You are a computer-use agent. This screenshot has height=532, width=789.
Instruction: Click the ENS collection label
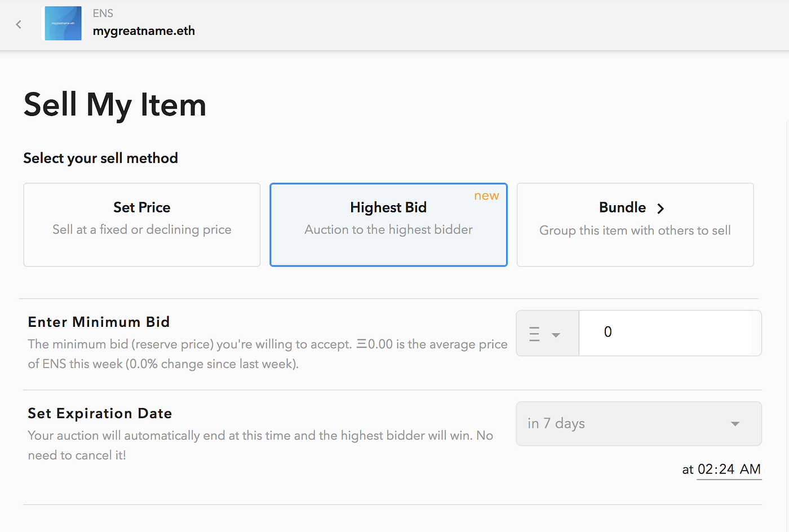pos(103,13)
